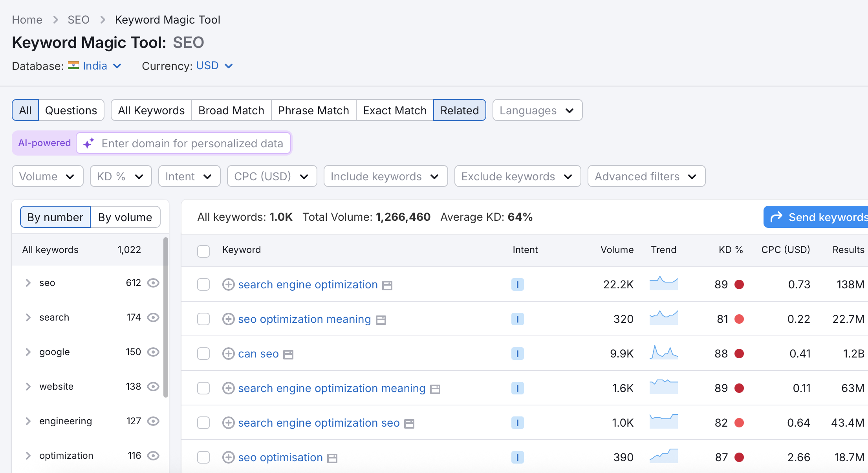The image size is (868, 473).
Task: Open the Include keywords dropdown
Action: click(x=386, y=176)
